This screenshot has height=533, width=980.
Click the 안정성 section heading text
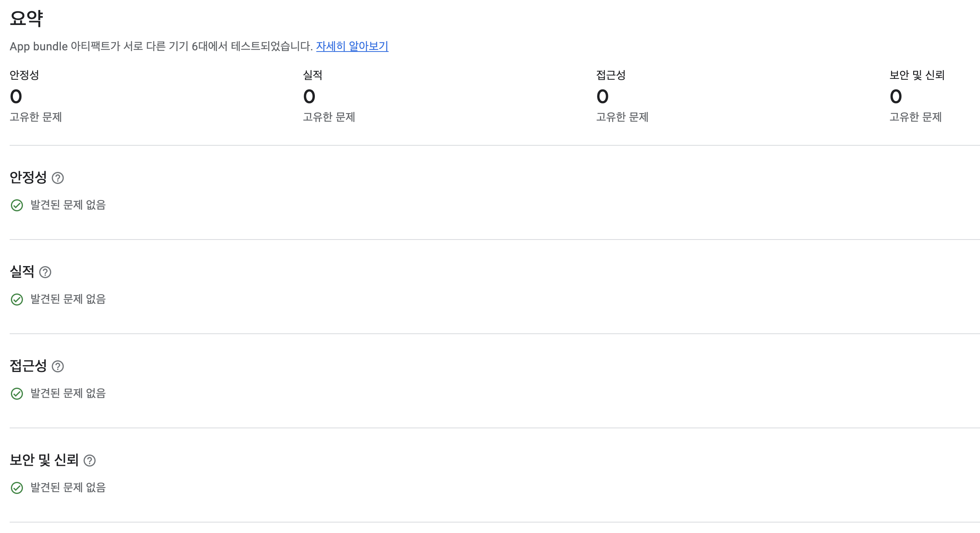pos(28,178)
